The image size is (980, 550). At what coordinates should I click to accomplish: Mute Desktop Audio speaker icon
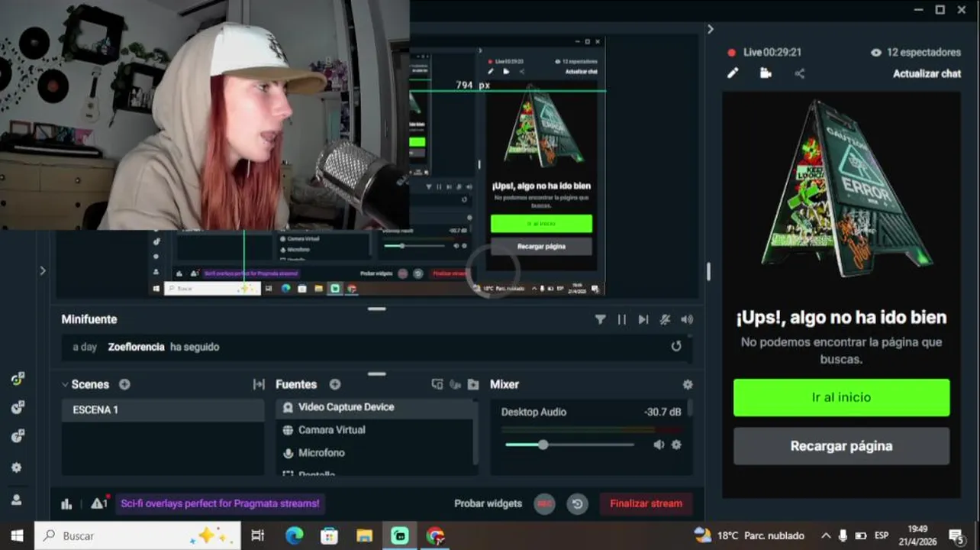click(x=659, y=445)
